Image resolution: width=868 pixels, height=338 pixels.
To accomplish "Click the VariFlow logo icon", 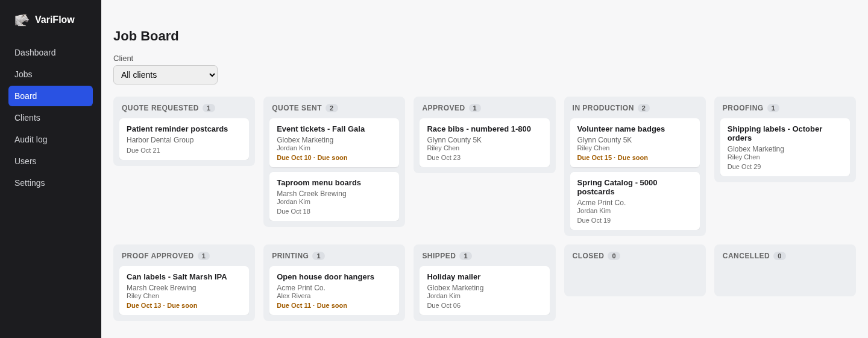I will pyautogui.click(x=22, y=20).
